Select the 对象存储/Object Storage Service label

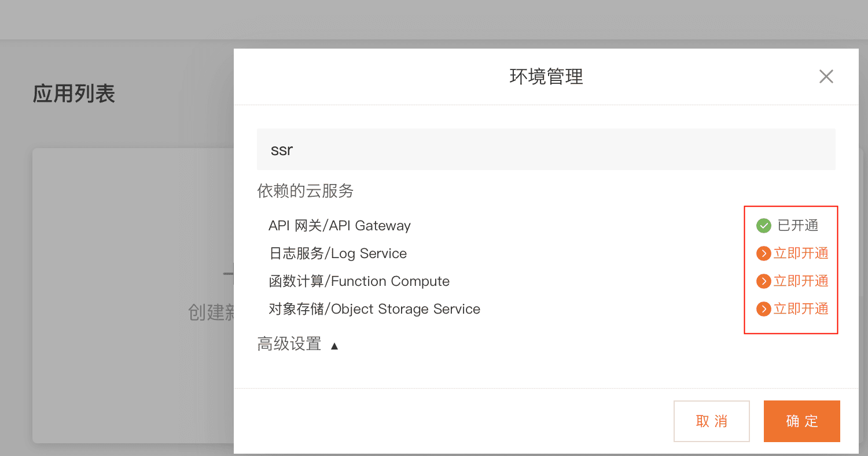point(374,309)
